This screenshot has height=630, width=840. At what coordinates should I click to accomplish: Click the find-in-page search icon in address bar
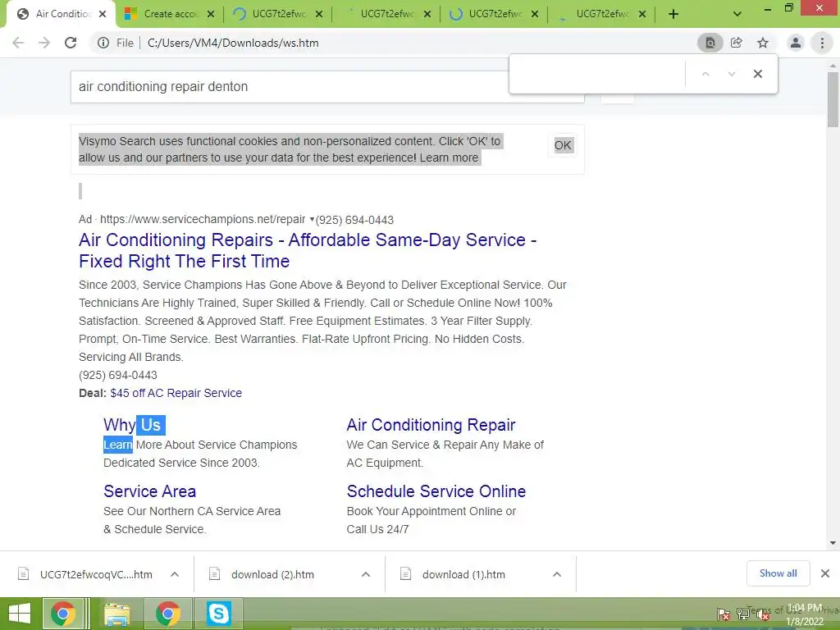[710, 43]
